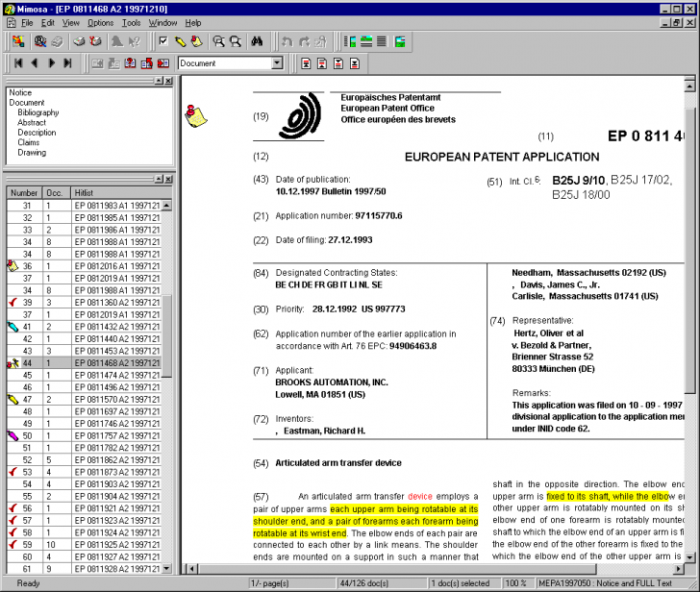Open the Help menu
The image size is (700, 592).
193,23
